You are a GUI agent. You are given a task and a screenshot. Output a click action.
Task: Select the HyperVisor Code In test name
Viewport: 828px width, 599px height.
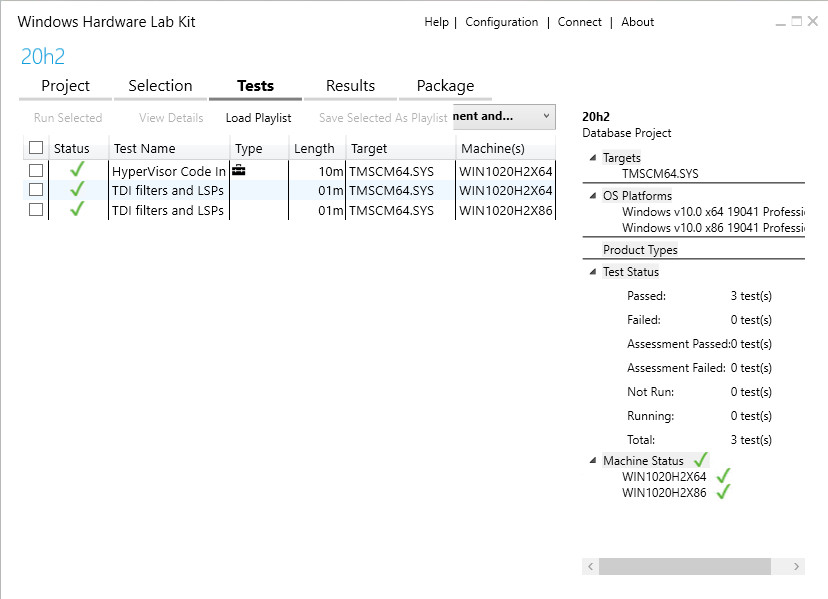click(x=168, y=171)
